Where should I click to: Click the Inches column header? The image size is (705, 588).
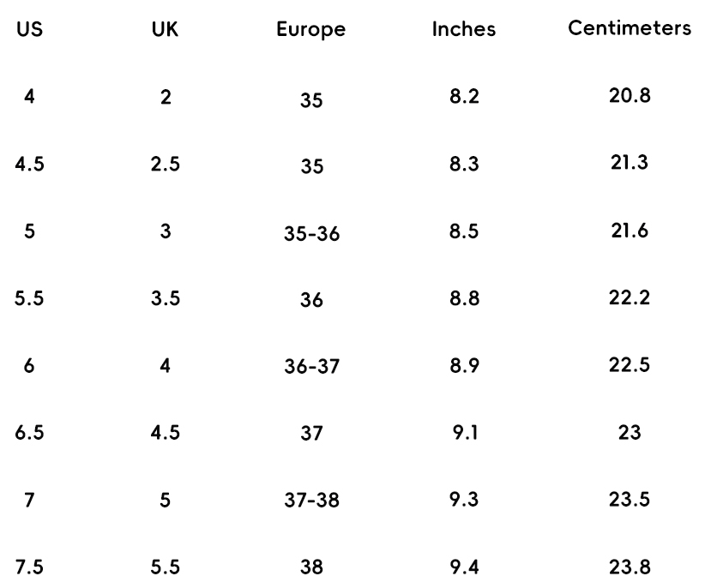464,28
